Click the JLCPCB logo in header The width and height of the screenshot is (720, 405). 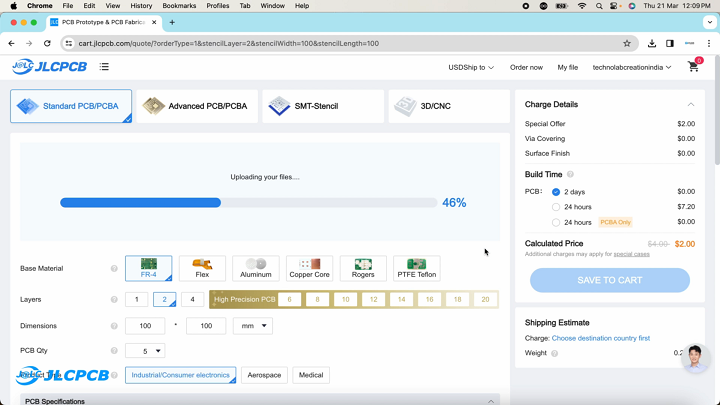point(50,67)
